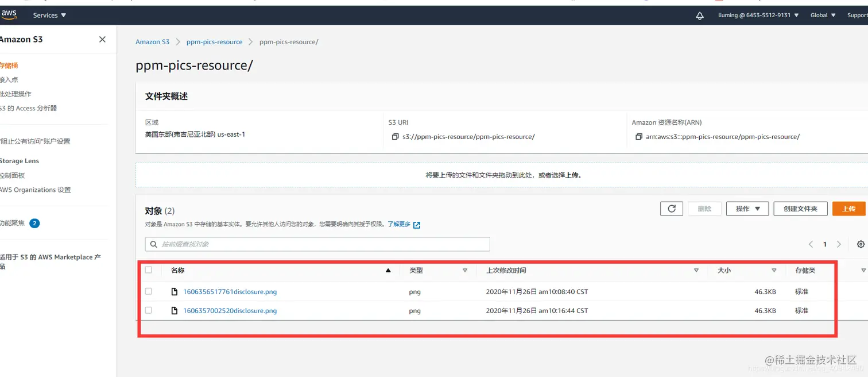
Task: Open the liuming account menu
Action: pos(758,16)
